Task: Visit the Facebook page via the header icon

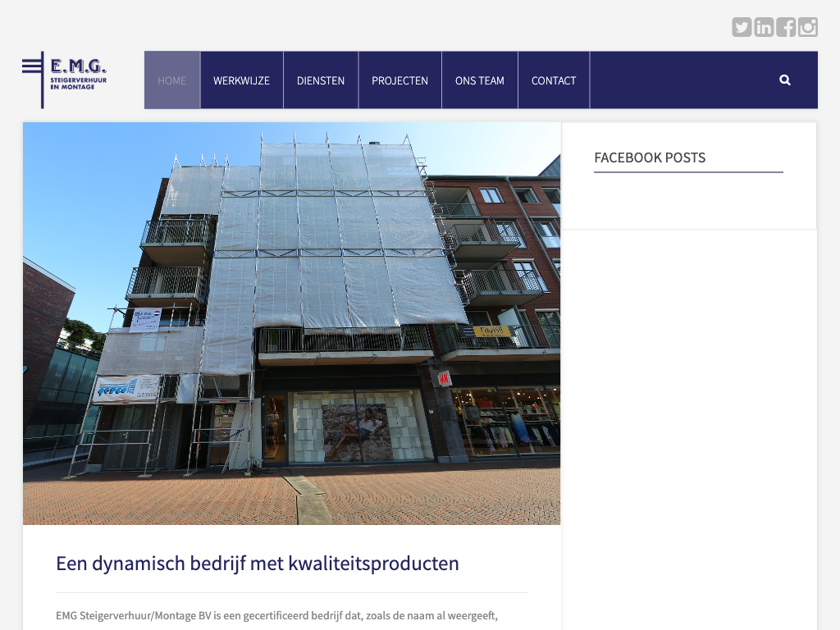Action: pyautogui.click(x=785, y=27)
